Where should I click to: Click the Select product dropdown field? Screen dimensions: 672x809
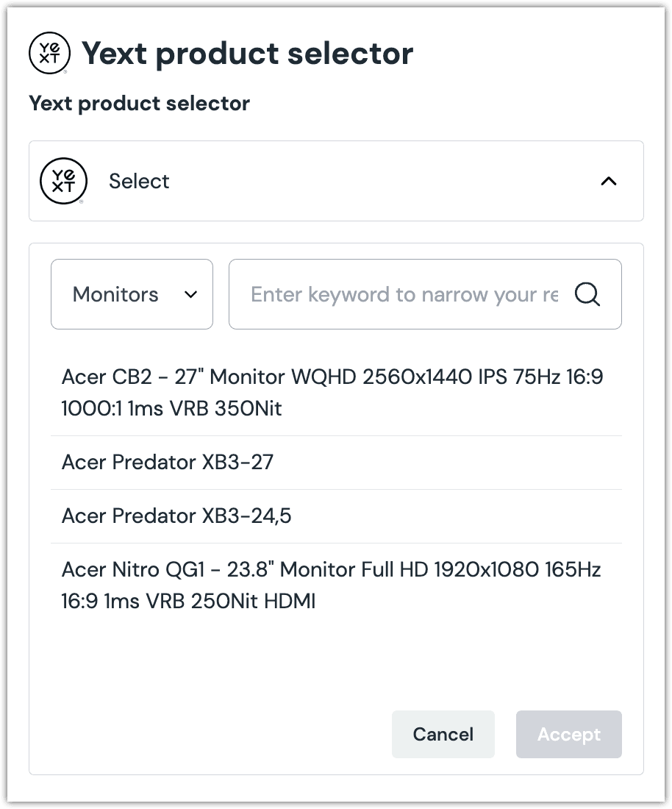coord(336,181)
